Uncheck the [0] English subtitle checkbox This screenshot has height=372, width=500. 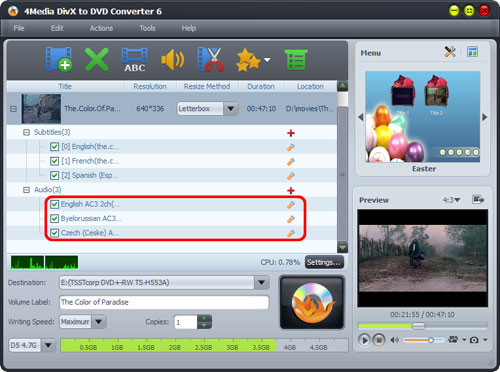pos(54,147)
